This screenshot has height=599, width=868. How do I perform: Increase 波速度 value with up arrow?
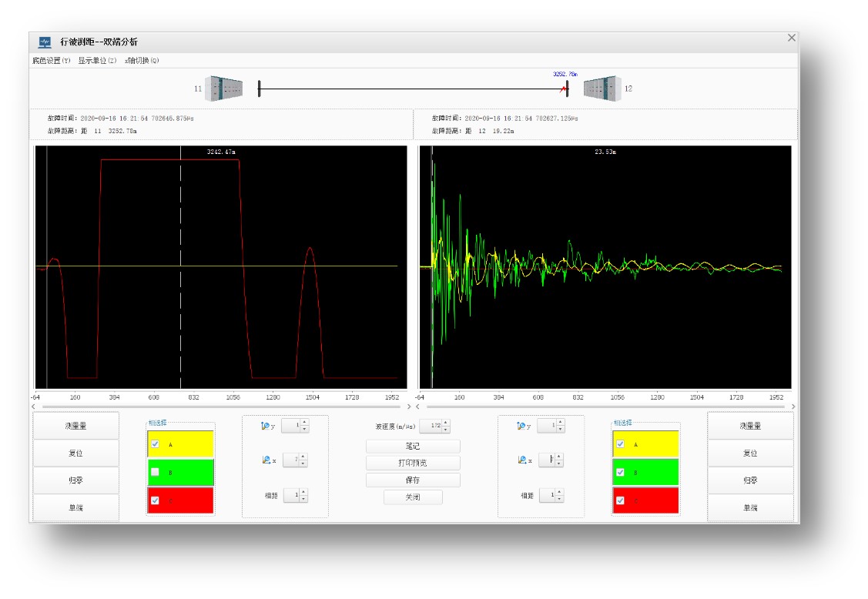pyautogui.click(x=446, y=423)
